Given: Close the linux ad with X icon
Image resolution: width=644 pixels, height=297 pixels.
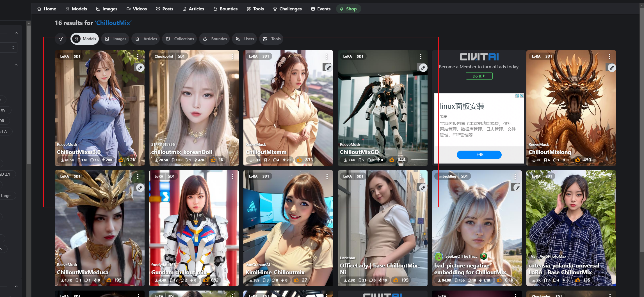Looking at the screenshot, I should click(522, 96).
